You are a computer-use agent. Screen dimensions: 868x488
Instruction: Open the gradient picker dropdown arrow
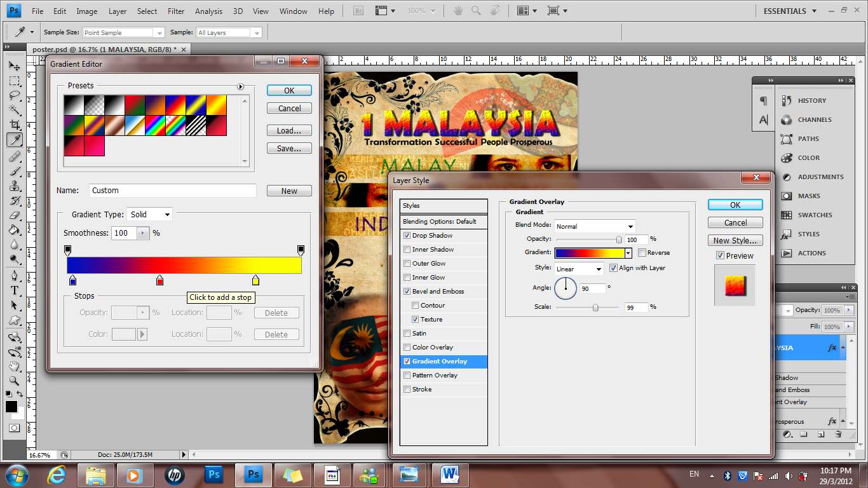[628, 253]
